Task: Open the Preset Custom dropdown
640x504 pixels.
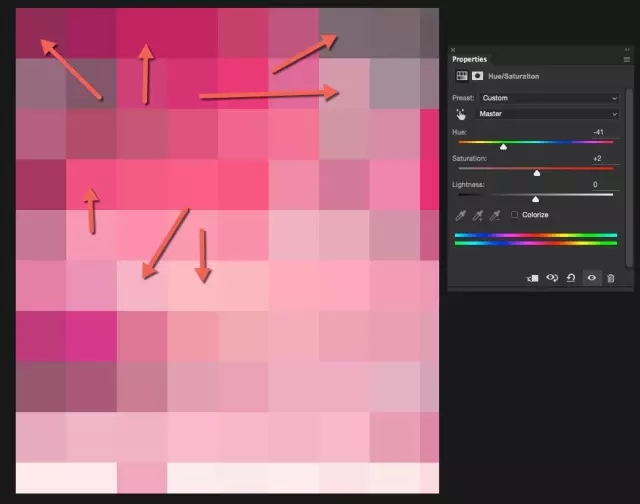Action: 549,98
